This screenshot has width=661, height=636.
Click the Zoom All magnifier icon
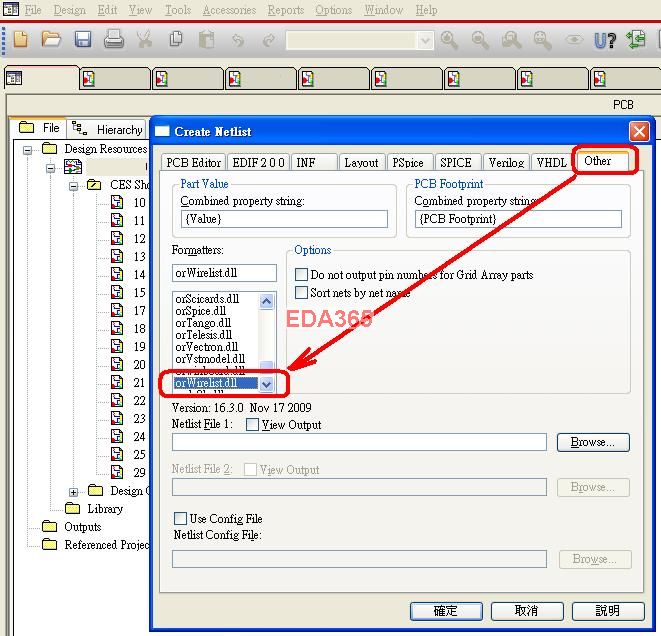coord(542,40)
